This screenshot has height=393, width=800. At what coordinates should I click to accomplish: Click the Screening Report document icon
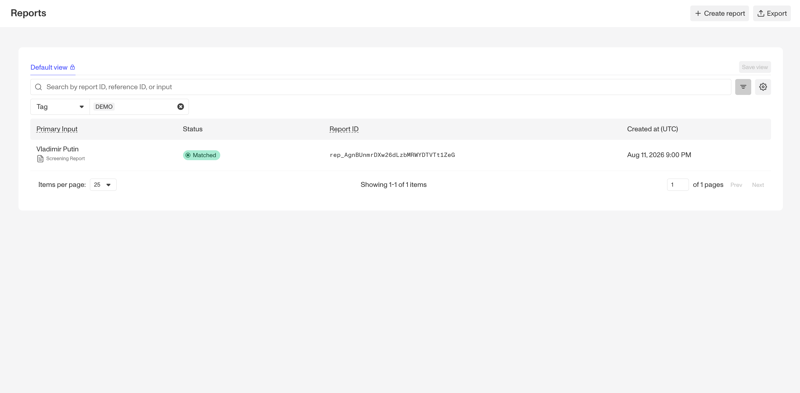click(40, 159)
